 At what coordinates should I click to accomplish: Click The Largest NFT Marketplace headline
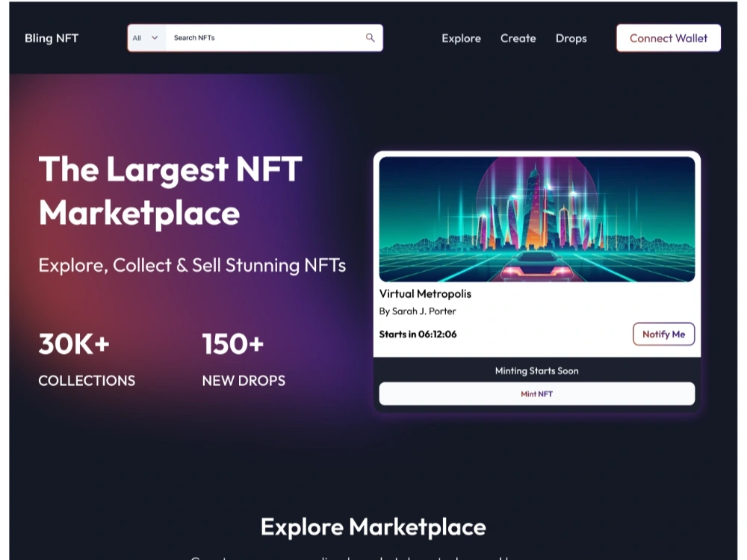click(170, 191)
